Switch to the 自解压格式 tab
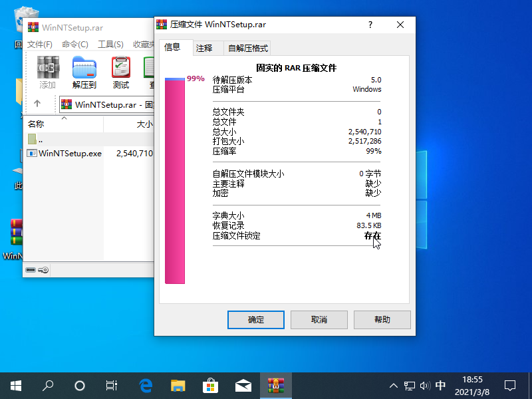 tap(247, 48)
